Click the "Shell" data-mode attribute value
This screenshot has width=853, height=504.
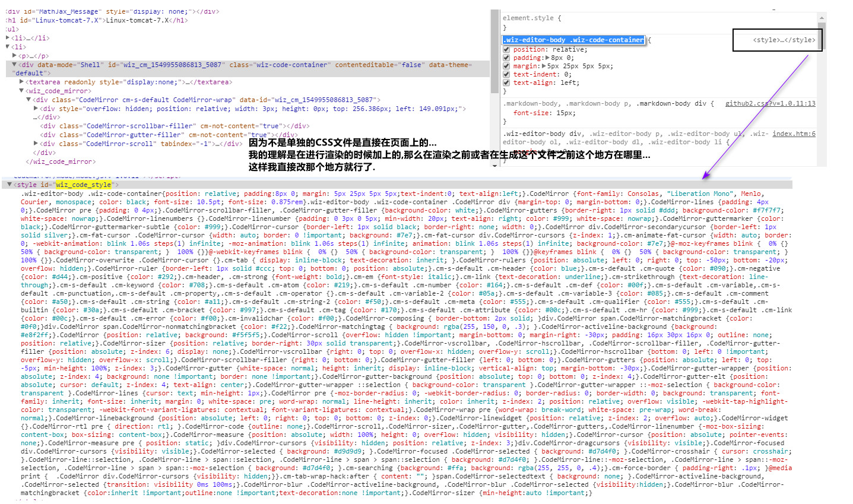(x=90, y=65)
